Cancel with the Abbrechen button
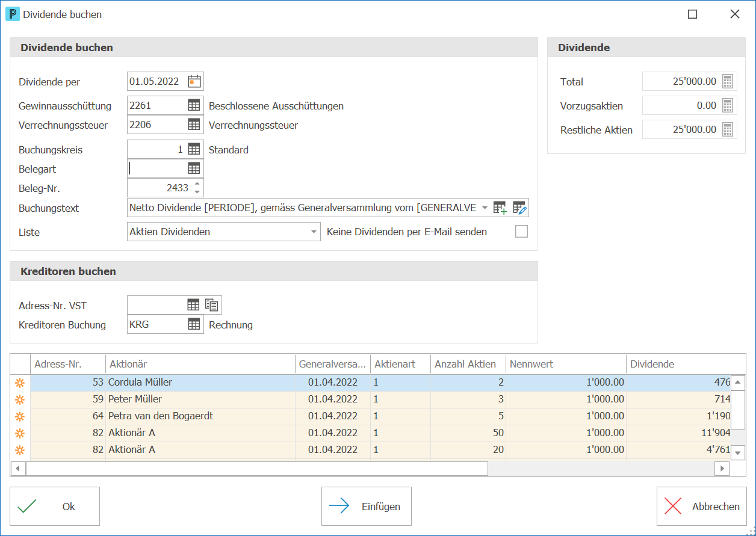 [x=702, y=507]
